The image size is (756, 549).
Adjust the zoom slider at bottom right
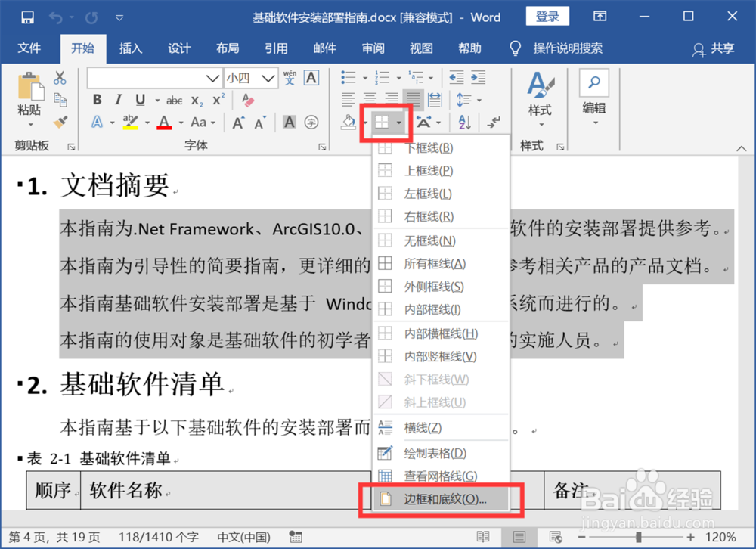(x=640, y=537)
